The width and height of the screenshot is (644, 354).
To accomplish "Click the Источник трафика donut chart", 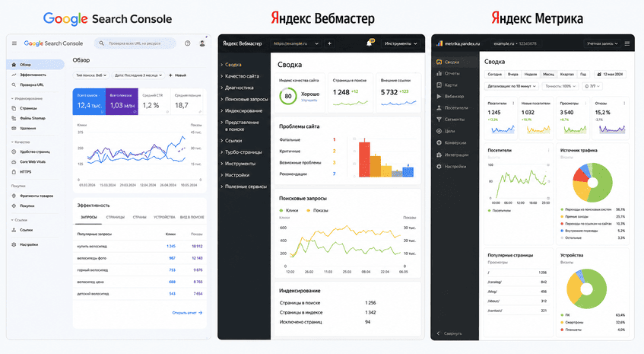I will tap(592, 183).
